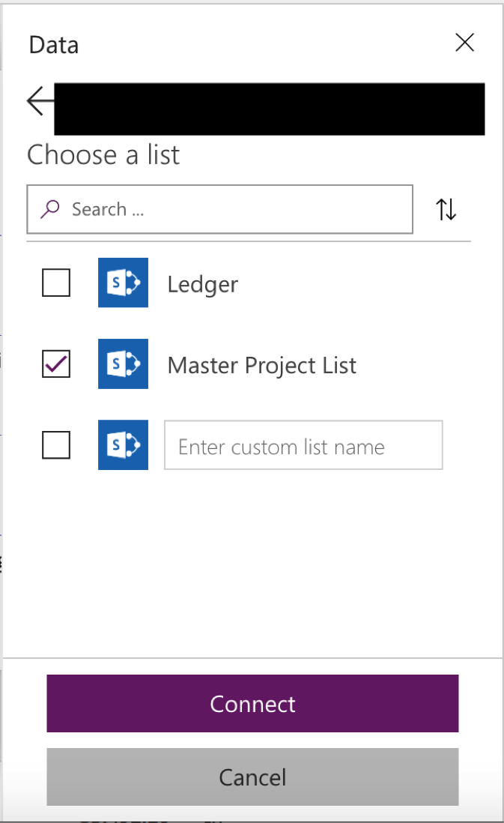Image resolution: width=504 pixels, height=823 pixels.
Task: Uncheck the Master Project List checkbox
Action: click(x=56, y=364)
